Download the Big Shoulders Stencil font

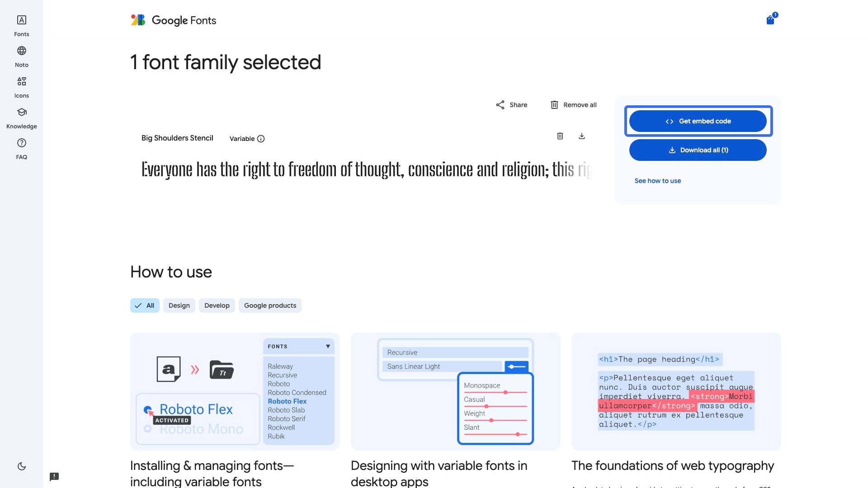click(582, 136)
